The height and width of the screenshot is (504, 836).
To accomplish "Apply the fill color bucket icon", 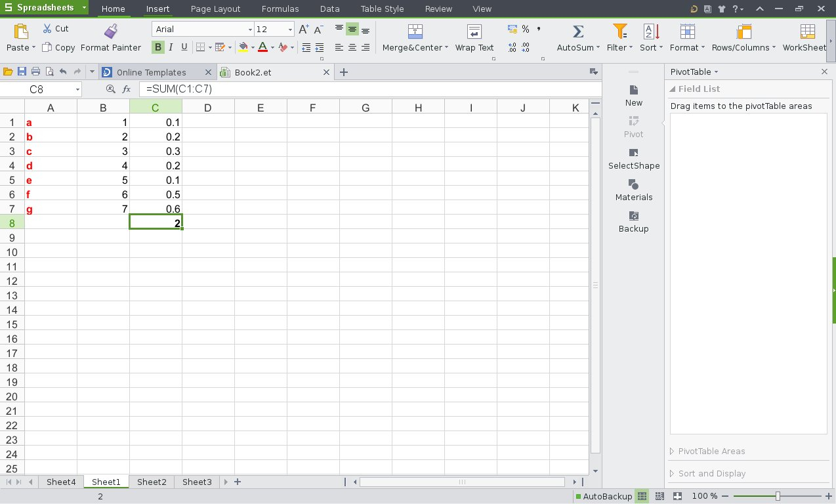I will (x=243, y=47).
